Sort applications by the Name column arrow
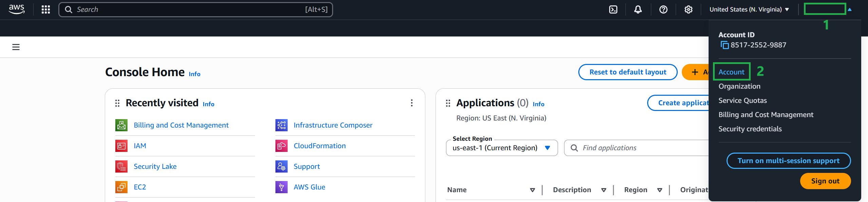Image resolution: width=868 pixels, height=202 pixels. click(x=532, y=190)
